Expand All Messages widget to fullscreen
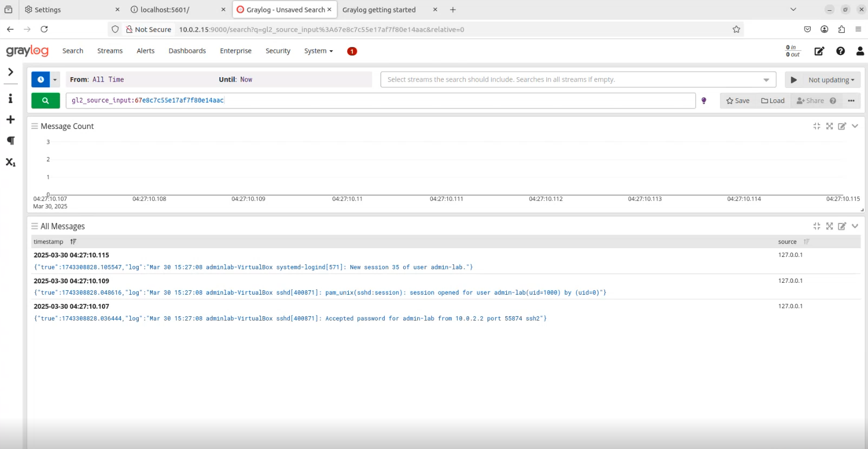 830,226
